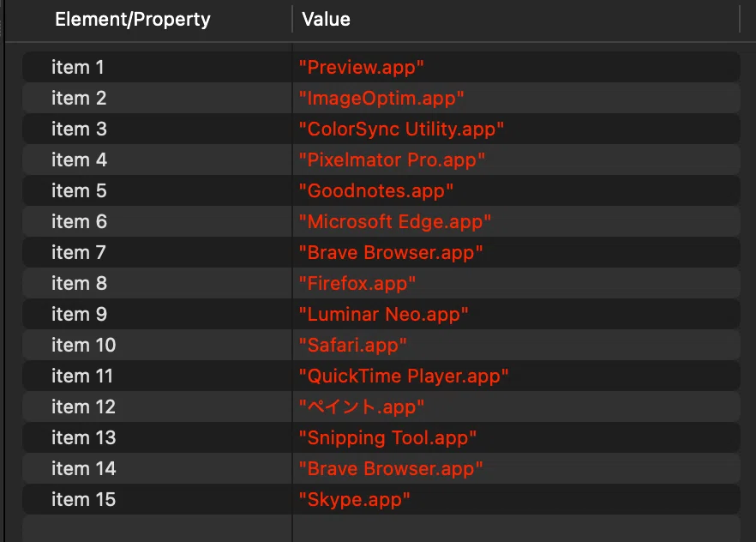Screen dimensions: 756x542
Task: Click the "item 15" row label
Action: pos(83,499)
